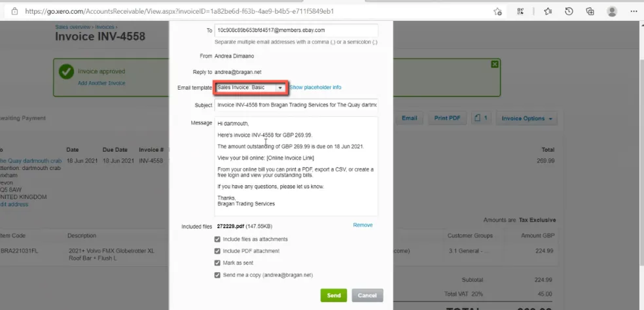The height and width of the screenshot is (310, 644).
Task: Select the Reply to address andrea@bragan.net
Action: click(238, 72)
